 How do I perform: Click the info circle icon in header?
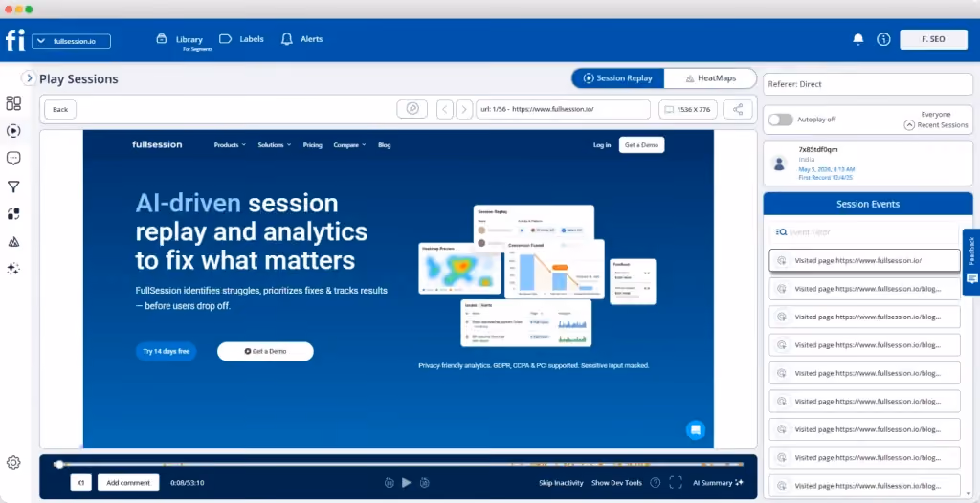coord(883,39)
